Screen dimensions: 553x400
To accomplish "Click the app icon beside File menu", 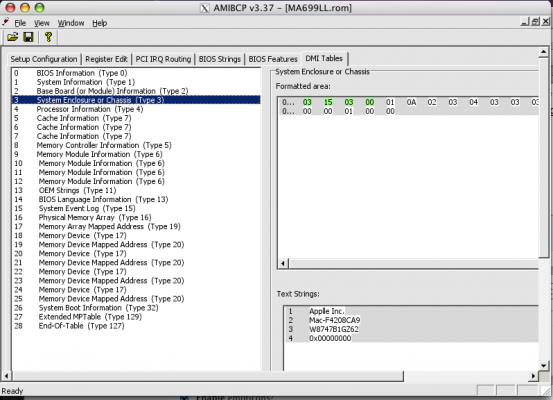I will (x=6, y=22).
